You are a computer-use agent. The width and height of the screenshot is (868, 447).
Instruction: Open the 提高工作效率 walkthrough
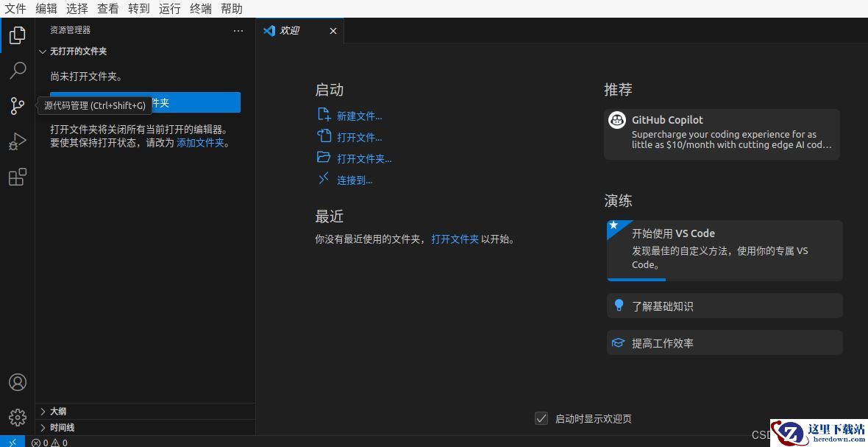[725, 343]
